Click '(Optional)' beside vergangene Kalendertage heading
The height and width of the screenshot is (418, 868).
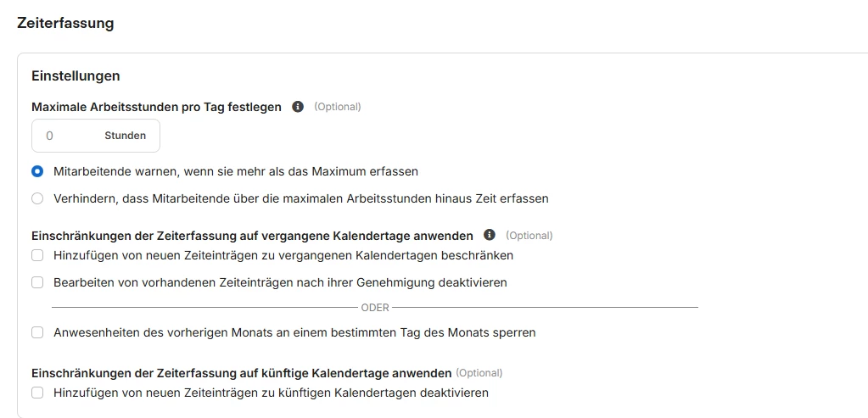coord(529,236)
